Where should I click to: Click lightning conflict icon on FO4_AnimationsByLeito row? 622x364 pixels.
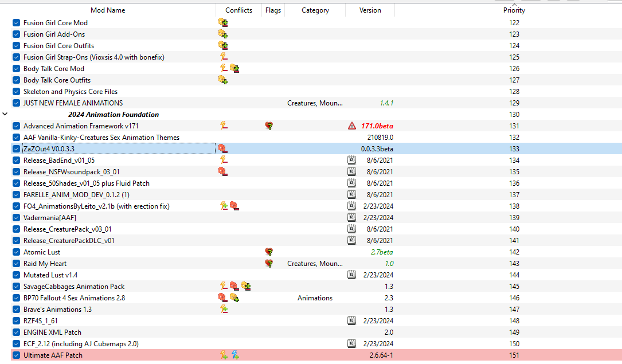pos(224,206)
